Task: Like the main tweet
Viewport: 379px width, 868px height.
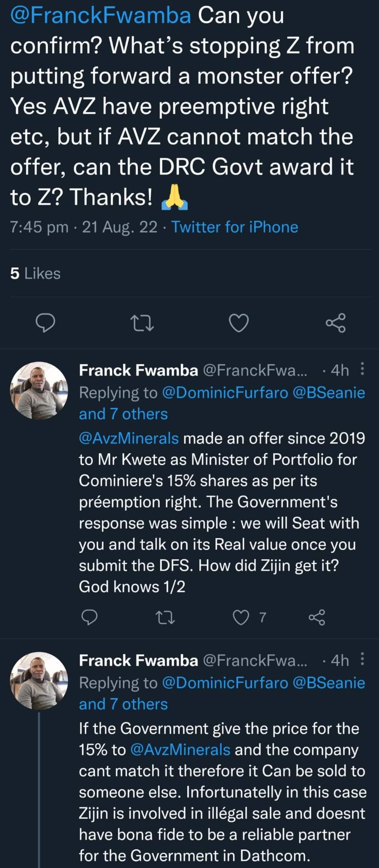Action: [238, 323]
